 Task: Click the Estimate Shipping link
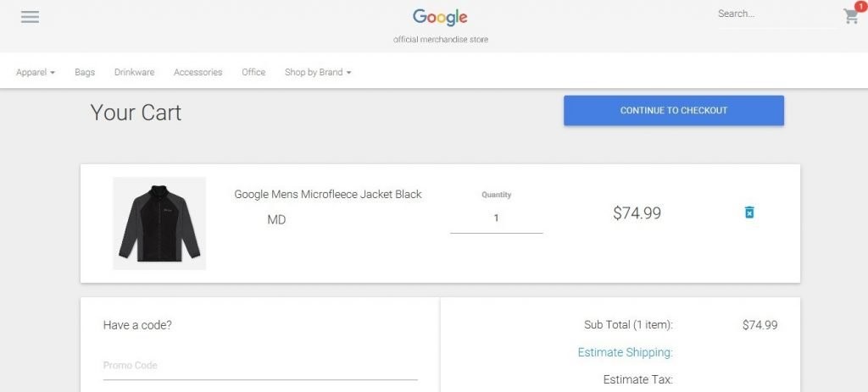click(x=625, y=352)
